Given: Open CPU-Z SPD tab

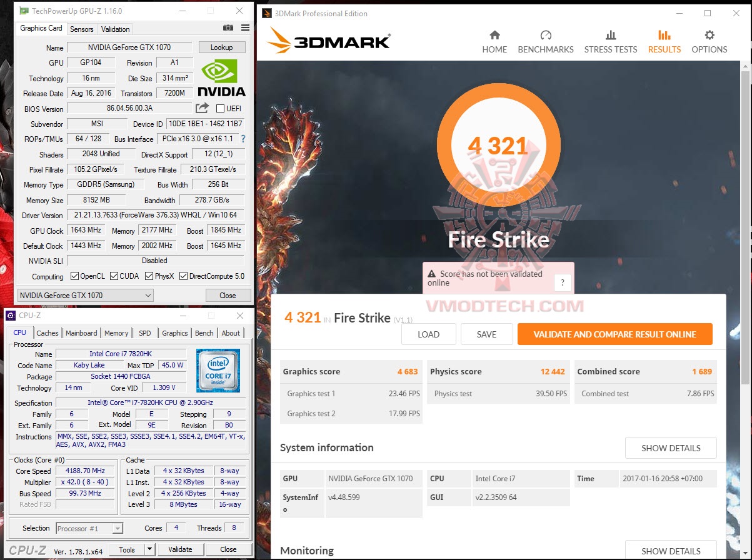Looking at the screenshot, I should tap(145, 333).
